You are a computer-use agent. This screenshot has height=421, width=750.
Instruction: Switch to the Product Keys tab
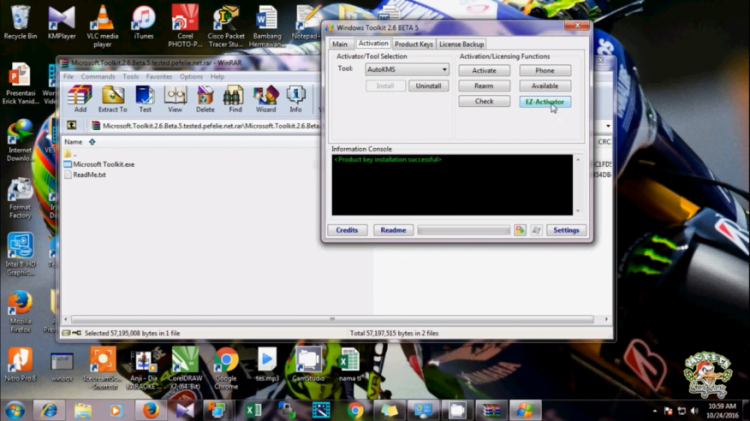[414, 44]
